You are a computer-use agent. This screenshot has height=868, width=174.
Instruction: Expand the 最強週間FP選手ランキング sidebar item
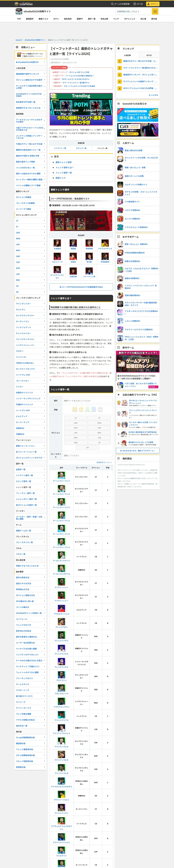pyautogui.click(x=30, y=74)
